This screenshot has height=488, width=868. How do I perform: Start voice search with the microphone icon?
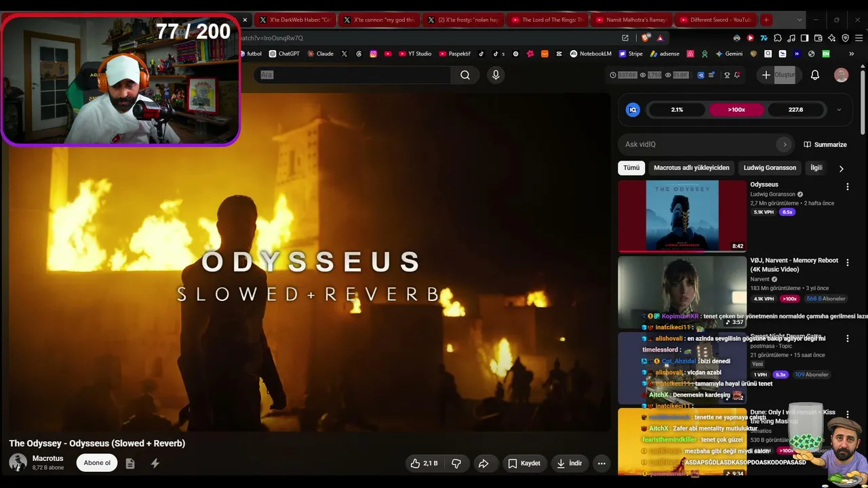coord(496,75)
